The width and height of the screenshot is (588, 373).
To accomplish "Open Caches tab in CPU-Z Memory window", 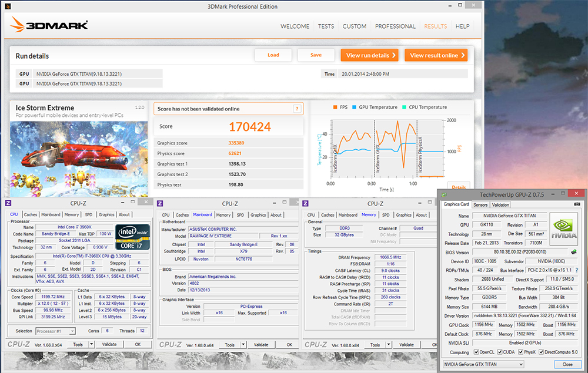I will pyautogui.click(x=328, y=215).
